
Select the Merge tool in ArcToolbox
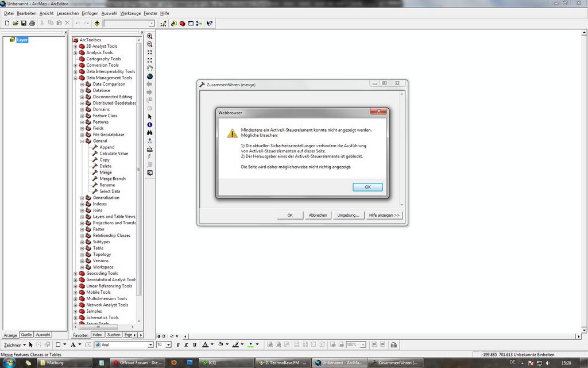click(x=106, y=172)
